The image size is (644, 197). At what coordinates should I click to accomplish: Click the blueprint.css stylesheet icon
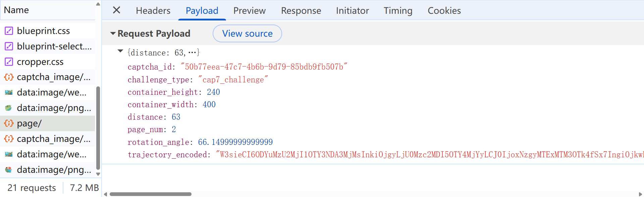[9, 31]
